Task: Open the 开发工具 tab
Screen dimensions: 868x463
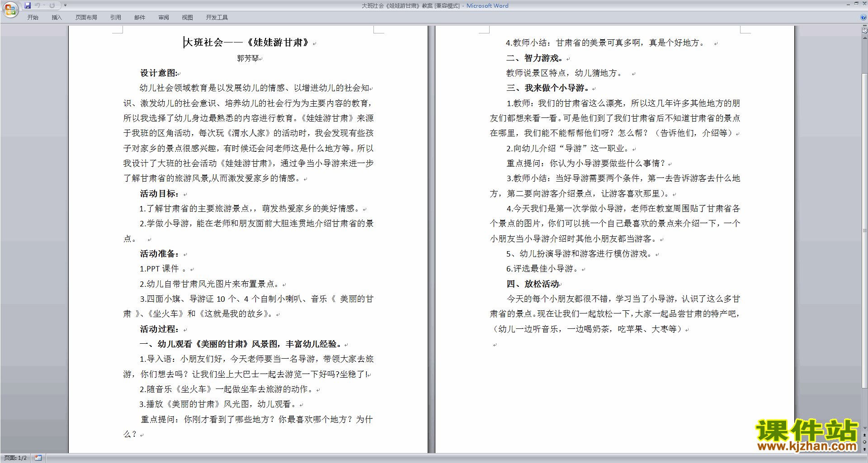Action: (x=217, y=18)
